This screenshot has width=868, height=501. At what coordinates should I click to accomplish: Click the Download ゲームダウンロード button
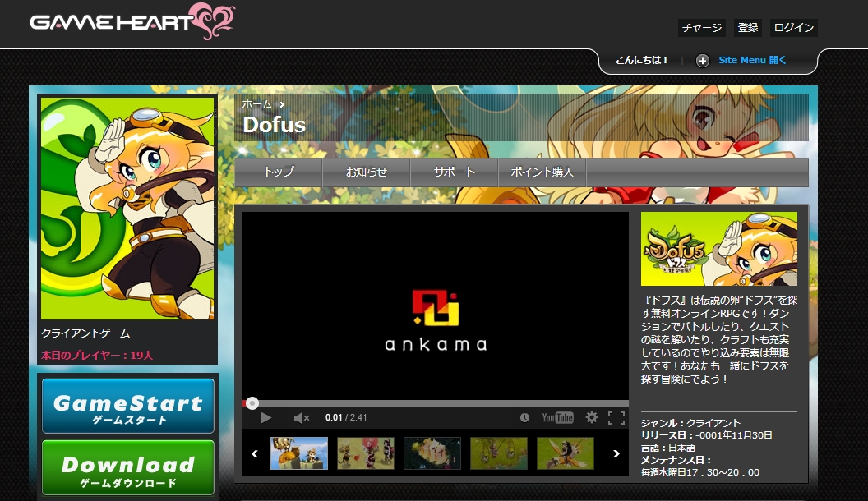point(128,467)
